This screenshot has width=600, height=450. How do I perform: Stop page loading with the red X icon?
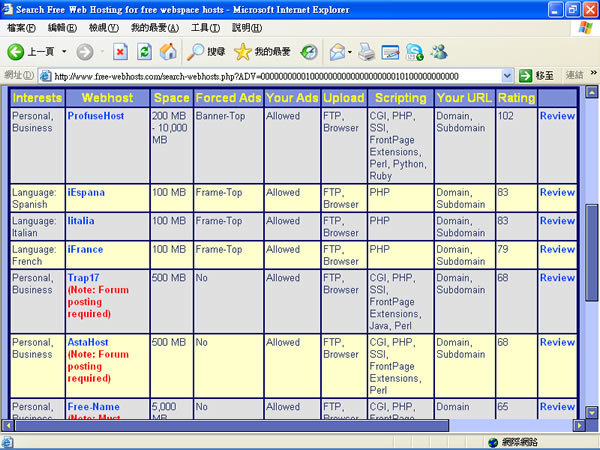pyautogui.click(x=120, y=52)
